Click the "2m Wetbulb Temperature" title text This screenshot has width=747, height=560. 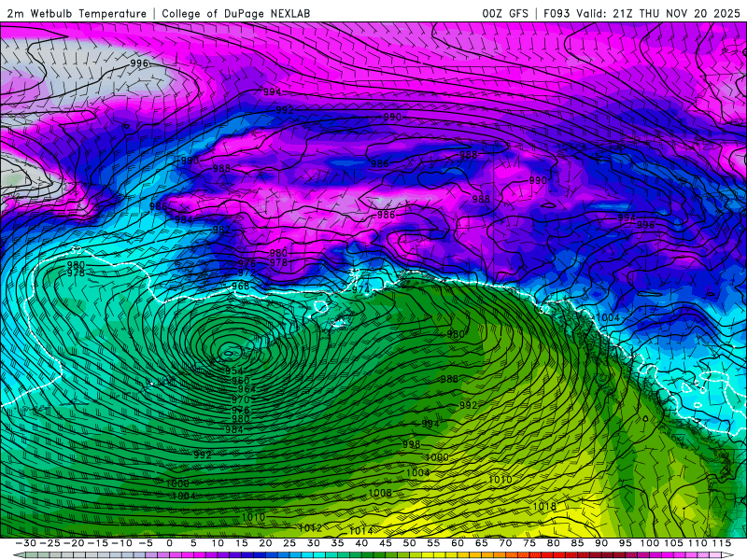click(x=77, y=13)
